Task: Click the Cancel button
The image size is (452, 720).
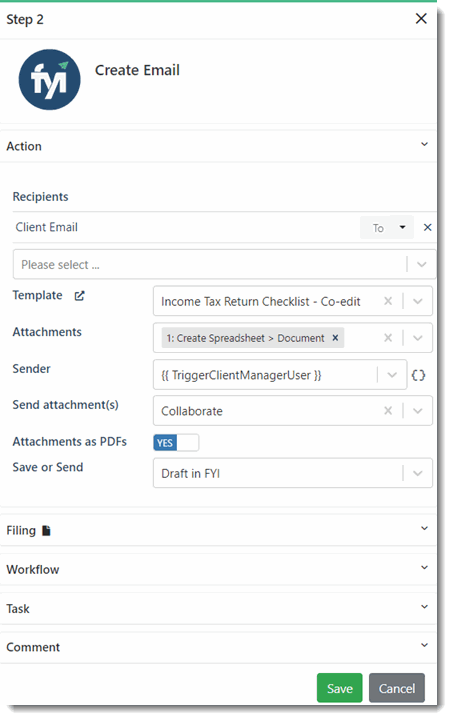Action: 397,688
